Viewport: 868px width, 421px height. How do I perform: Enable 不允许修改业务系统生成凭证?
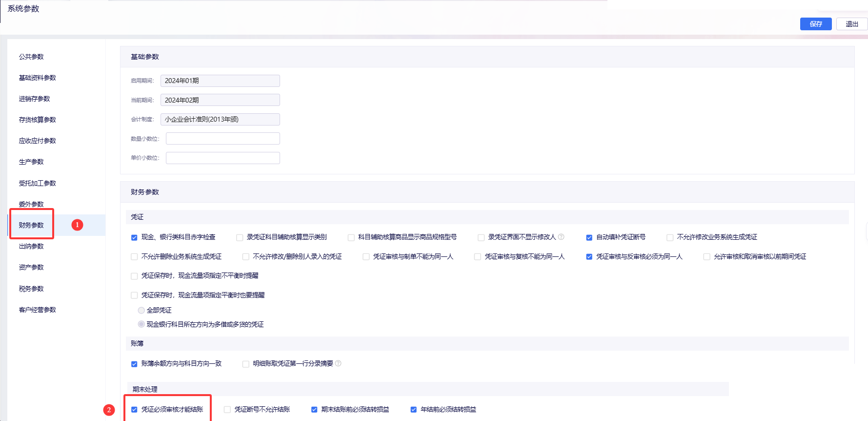670,237
